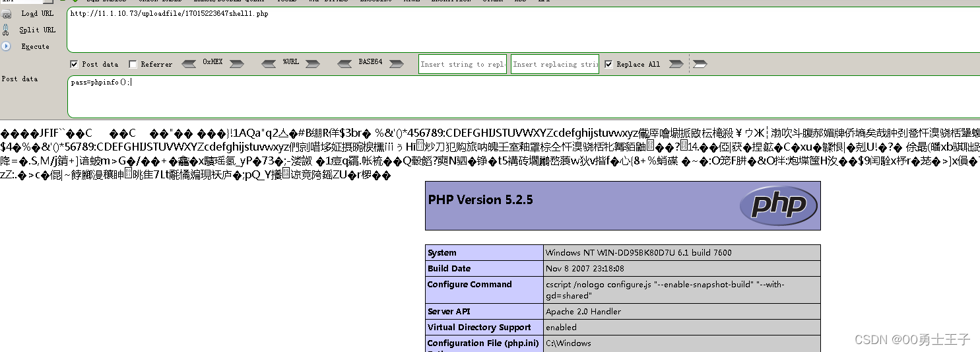This screenshot has height=352, width=980.
Task: Toggle the Replace All checkbox
Action: 608,64
